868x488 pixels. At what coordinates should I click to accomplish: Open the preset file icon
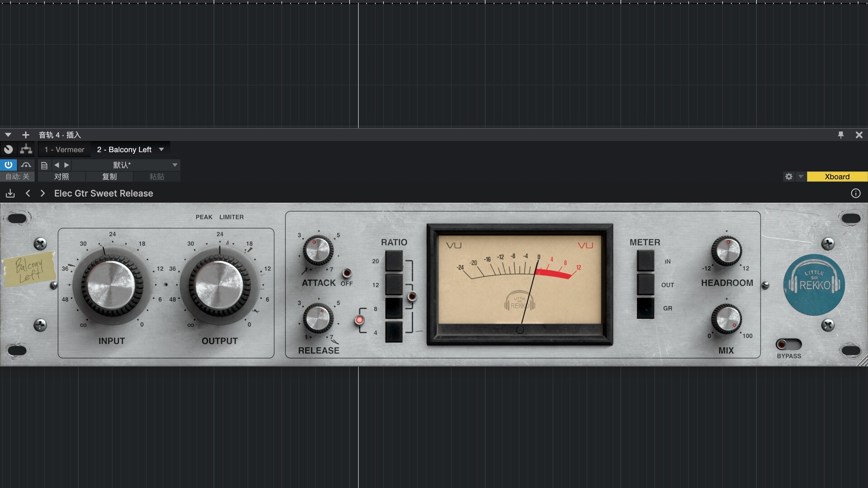pos(44,165)
